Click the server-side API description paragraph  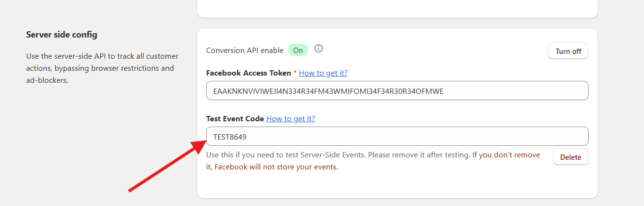[x=102, y=68]
